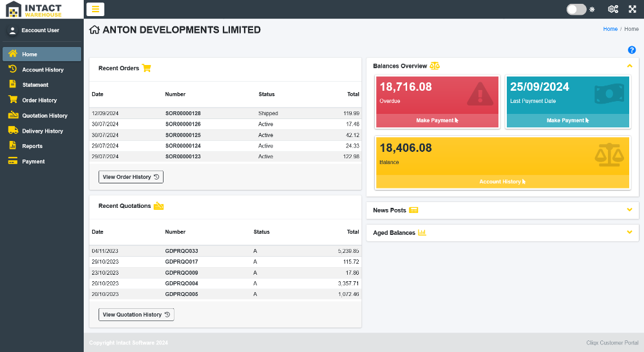Click the money bill icon on date card
The height and width of the screenshot is (352, 644).
[609, 94]
